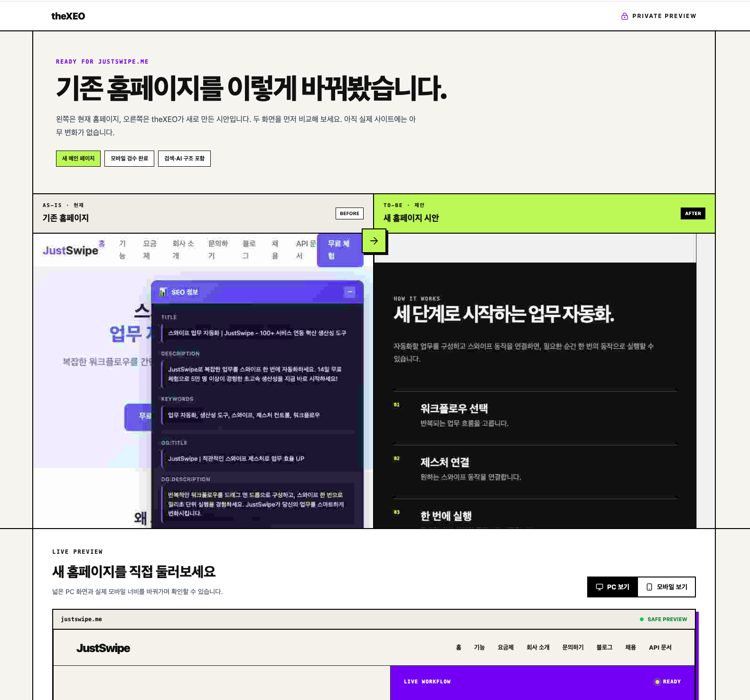750x700 pixels.
Task: Select the '새 메인 페이지' tag
Action: pyautogui.click(x=78, y=159)
